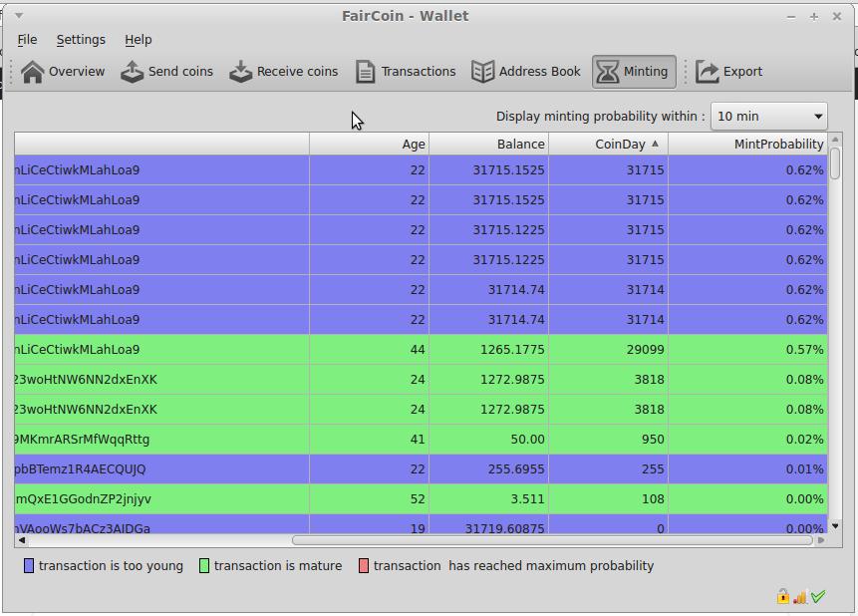Click the 0.01% mint probability cell
The height and width of the screenshot is (616, 858).
point(748,469)
